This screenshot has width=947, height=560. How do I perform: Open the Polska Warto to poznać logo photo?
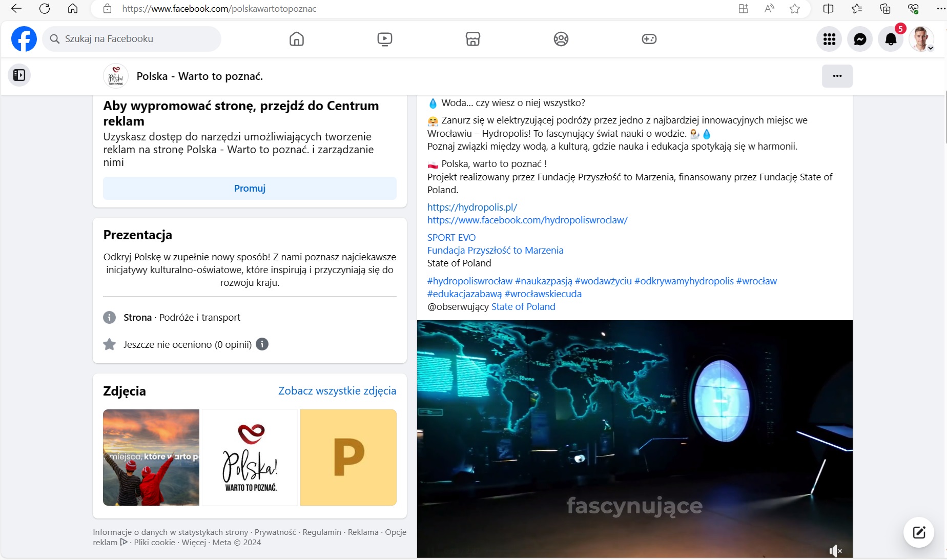pos(250,458)
